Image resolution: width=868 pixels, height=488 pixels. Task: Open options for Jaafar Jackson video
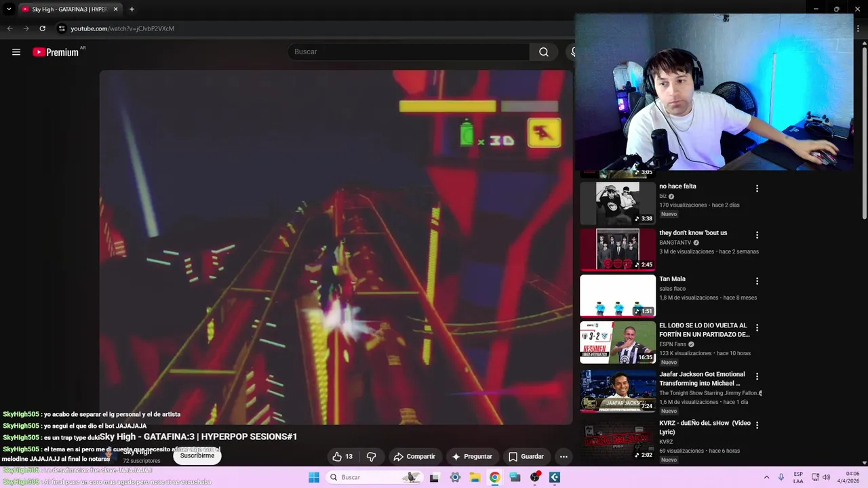(757, 377)
